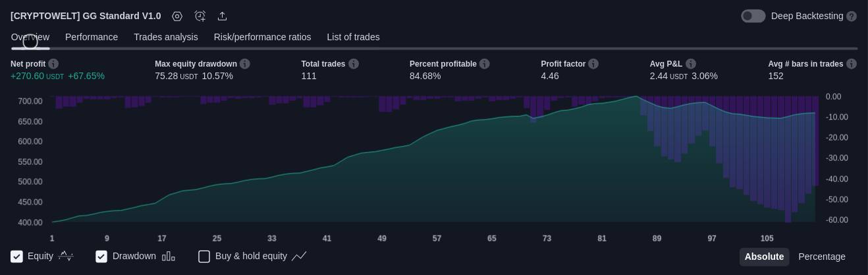The image size is (868, 275).
Task: Switch to the Performance tab
Action: pyautogui.click(x=92, y=37)
